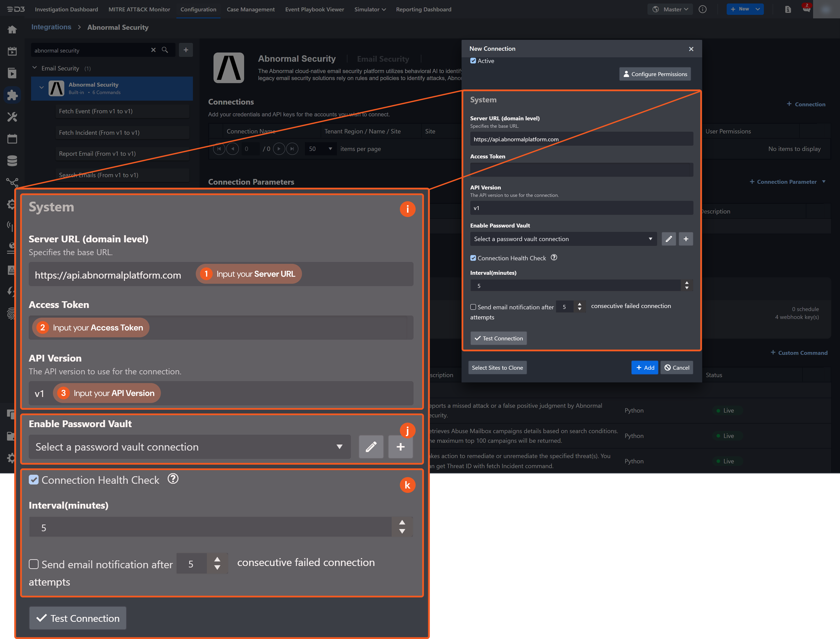
Task: Click the home icon in left sidebar
Action: point(12,30)
